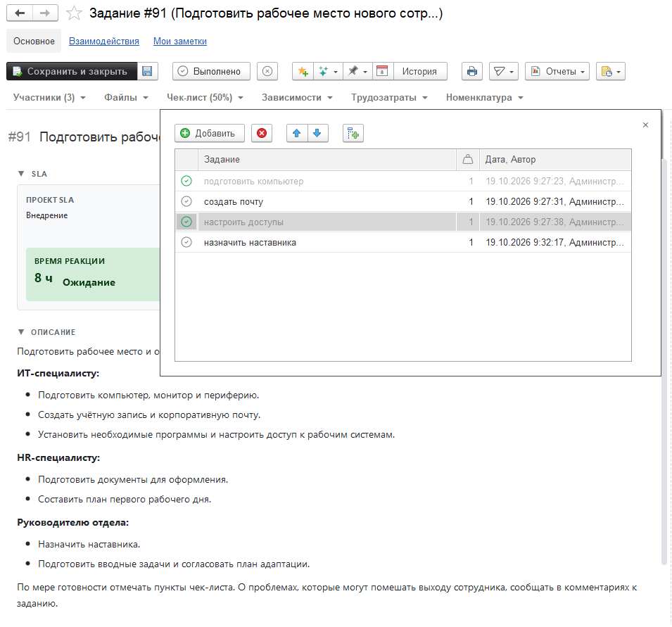Click the green sparkles icon in the toolbar
Screen dimensions: 672x627
click(328, 71)
